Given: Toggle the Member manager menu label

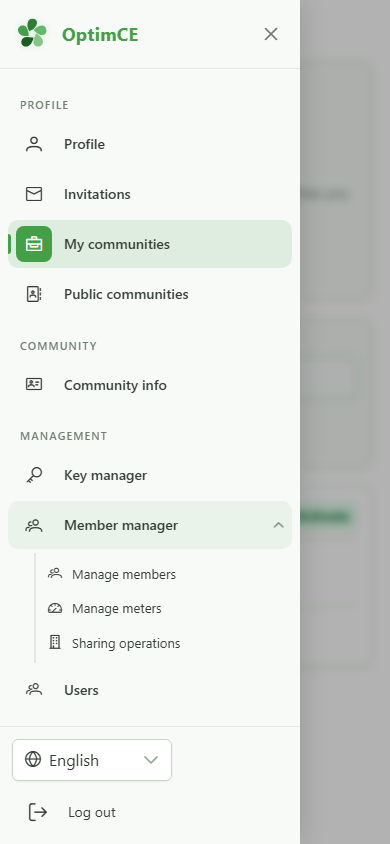Looking at the screenshot, I should click(121, 525).
